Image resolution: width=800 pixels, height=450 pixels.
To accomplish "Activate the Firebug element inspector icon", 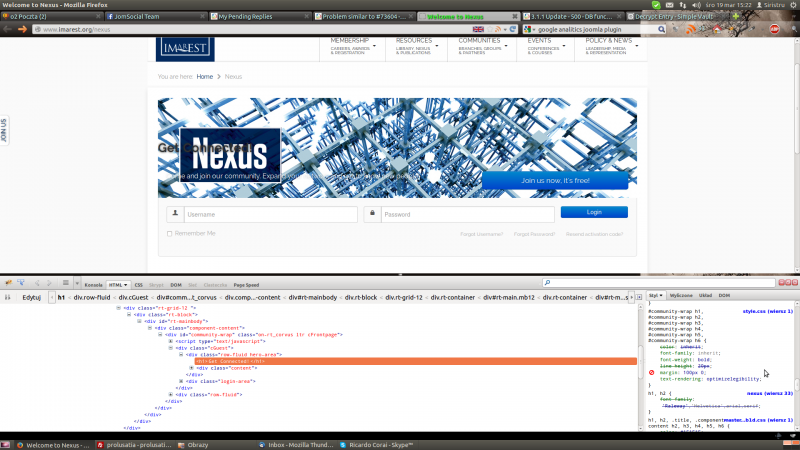I will pyautogui.click(x=21, y=283).
